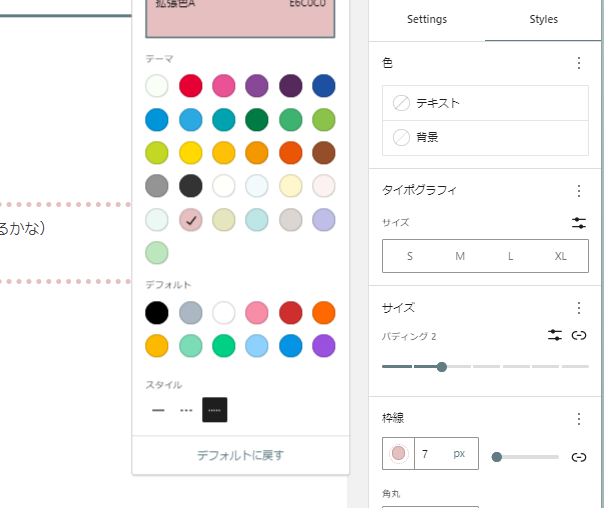Set the テキスト color
The image size is (604, 508).
[485, 103]
